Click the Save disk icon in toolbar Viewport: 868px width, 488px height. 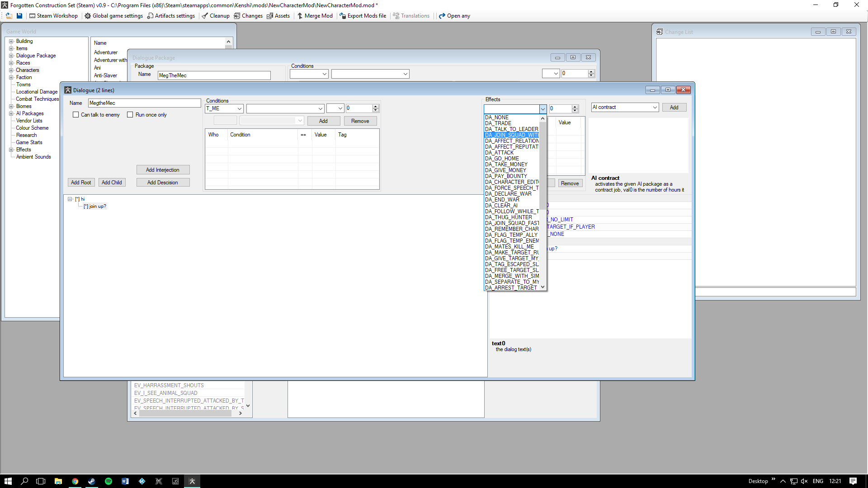coord(19,16)
